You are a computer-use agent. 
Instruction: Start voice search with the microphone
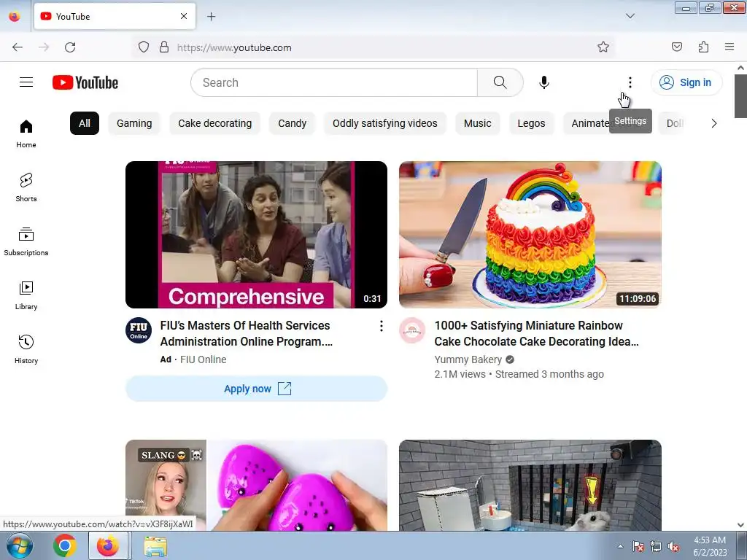click(544, 82)
